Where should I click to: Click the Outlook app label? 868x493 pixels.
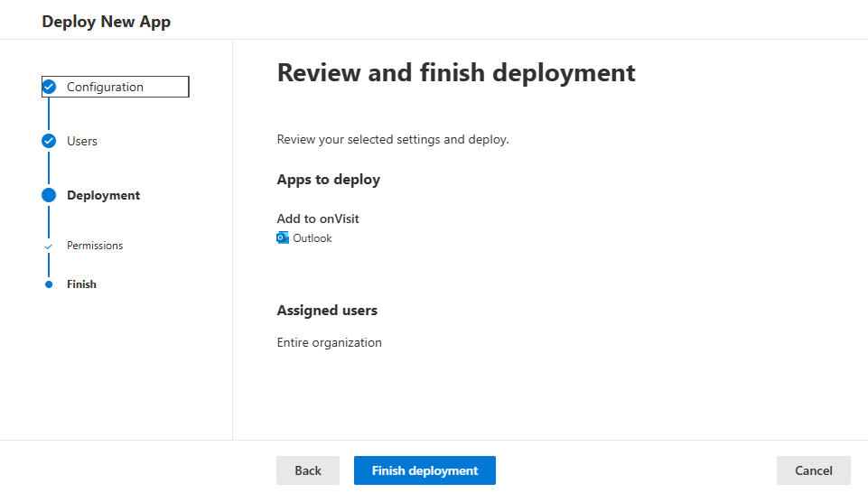[x=313, y=238]
